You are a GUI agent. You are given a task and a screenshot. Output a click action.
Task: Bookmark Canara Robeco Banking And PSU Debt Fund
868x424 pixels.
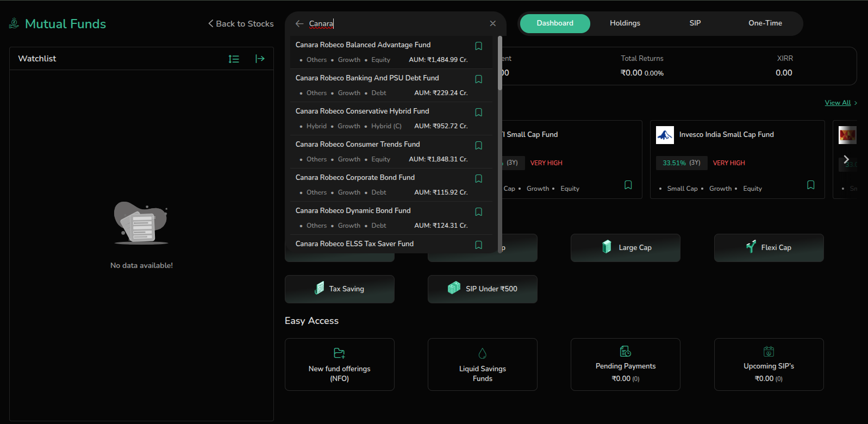(479, 79)
